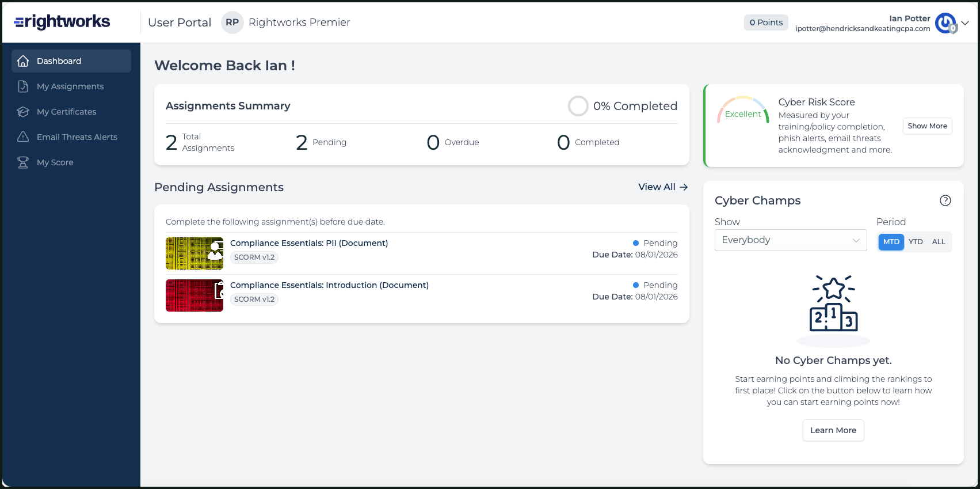Click the View All arrow icon
This screenshot has height=489, width=980.
click(x=684, y=187)
